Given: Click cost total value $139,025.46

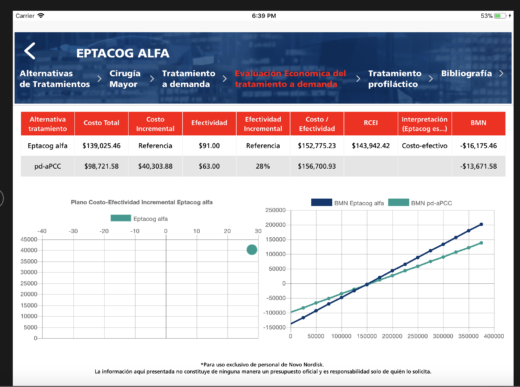Looking at the screenshot, I should click(x=101, y=146).
